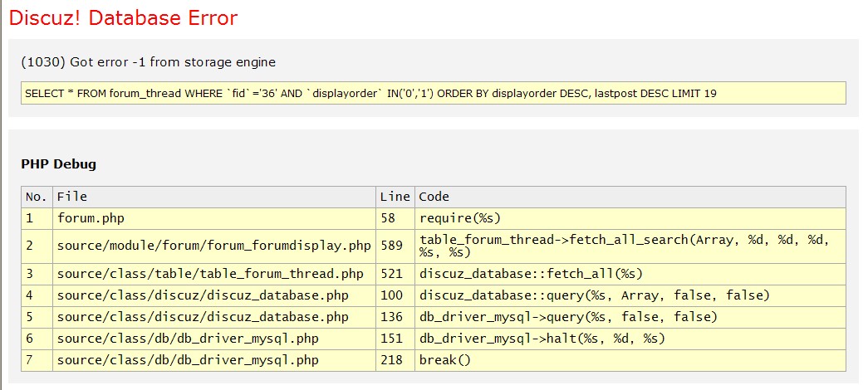Image resolution: width=868 pixels, height=390 pixels.
Task: Click the SELECT * FROM forum_thread SQL query box
Action: click(x=434, y=93)
